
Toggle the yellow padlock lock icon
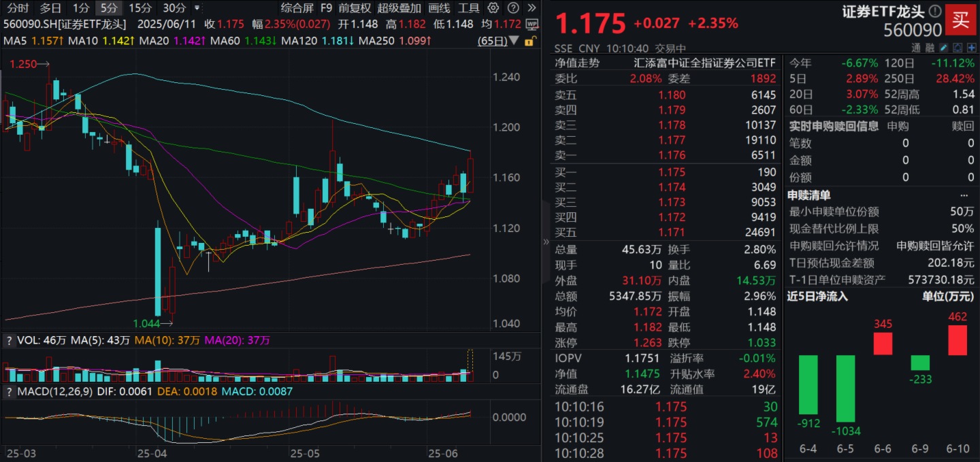[532, 41]
